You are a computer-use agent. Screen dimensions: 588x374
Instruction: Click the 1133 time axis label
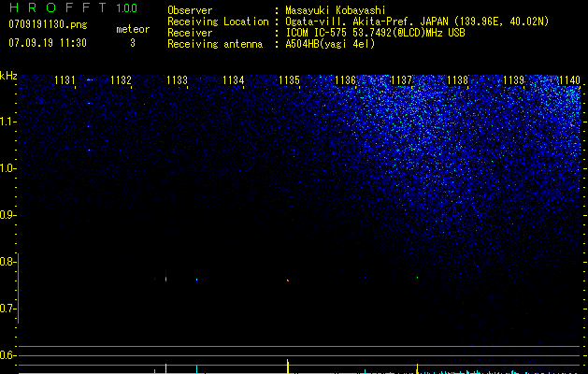tap(177, 80)
